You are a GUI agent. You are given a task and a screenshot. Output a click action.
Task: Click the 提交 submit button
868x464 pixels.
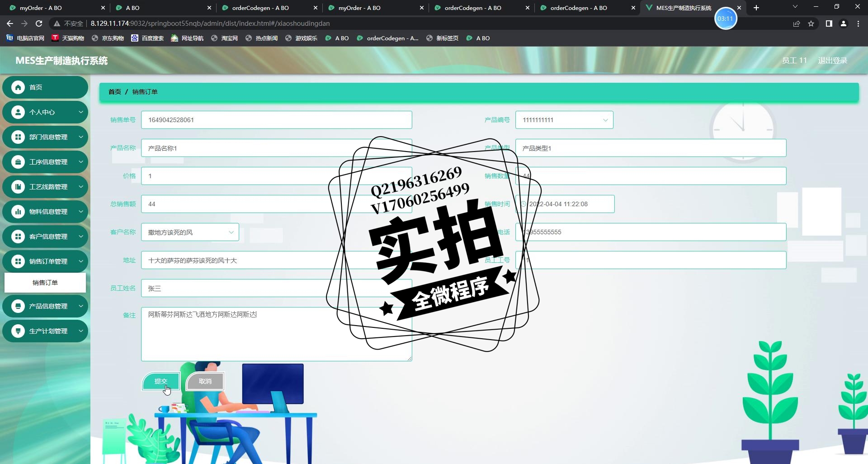[160, 381]
